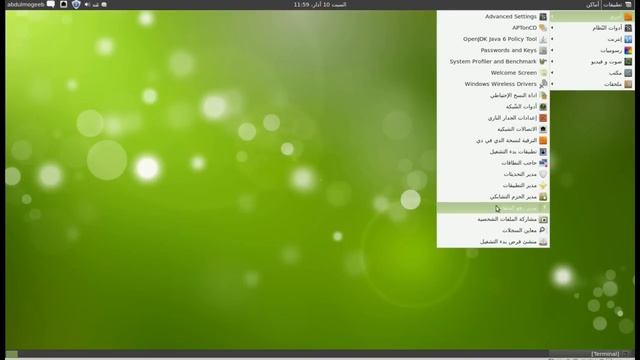Open صوت و فيديو (Sound & Video) category

click(x=592, y=62)
